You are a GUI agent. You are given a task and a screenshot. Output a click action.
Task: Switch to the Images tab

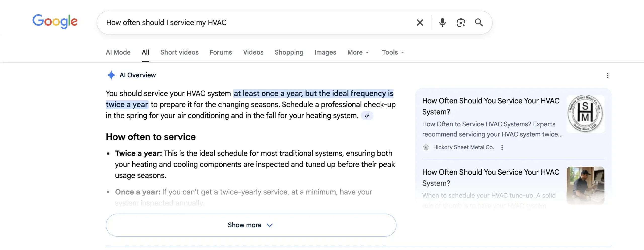tap(325, 52)
